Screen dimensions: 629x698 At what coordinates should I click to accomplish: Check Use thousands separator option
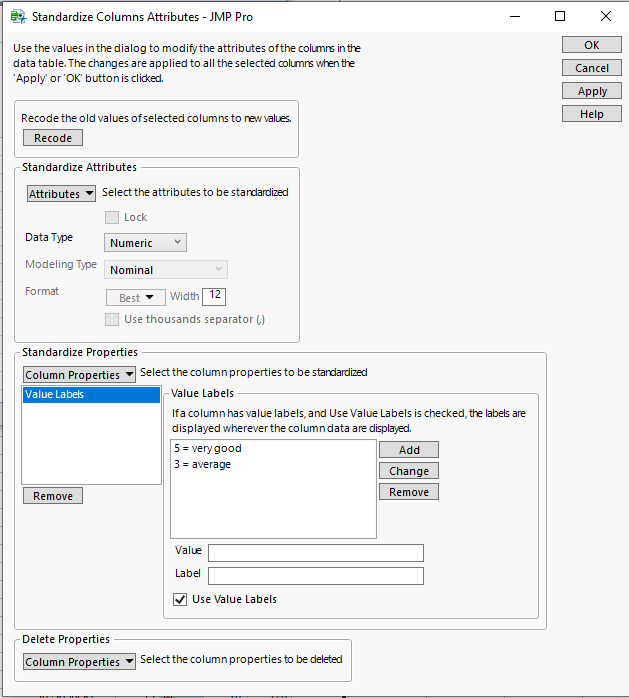coord(112,319)
